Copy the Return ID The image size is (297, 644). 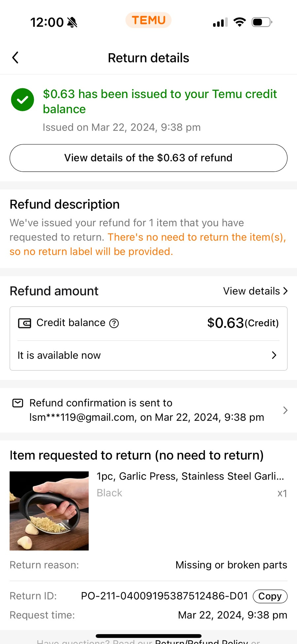point(270,596)
